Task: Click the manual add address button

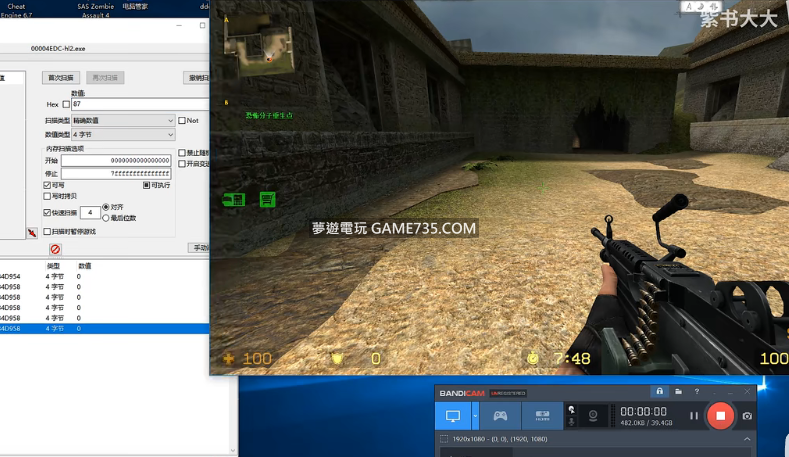Action: 199,248
